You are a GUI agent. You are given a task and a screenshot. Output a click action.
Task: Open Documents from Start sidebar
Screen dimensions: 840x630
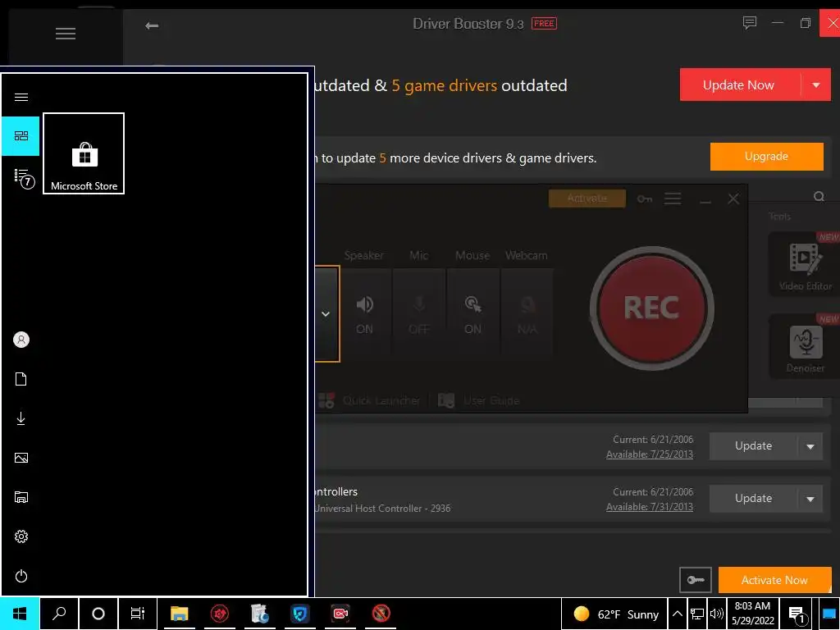pos(21,379)
